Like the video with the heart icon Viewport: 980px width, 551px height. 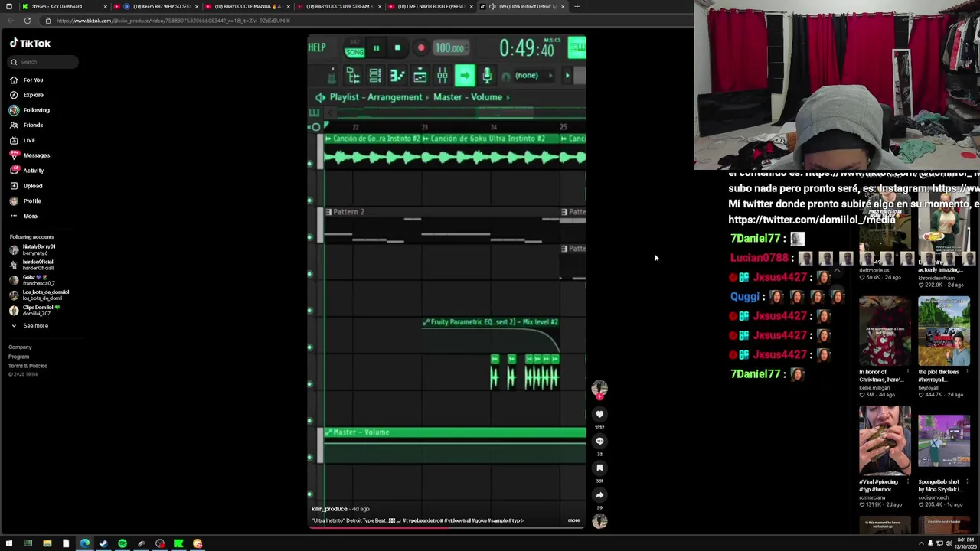click(x=599, y=414)
